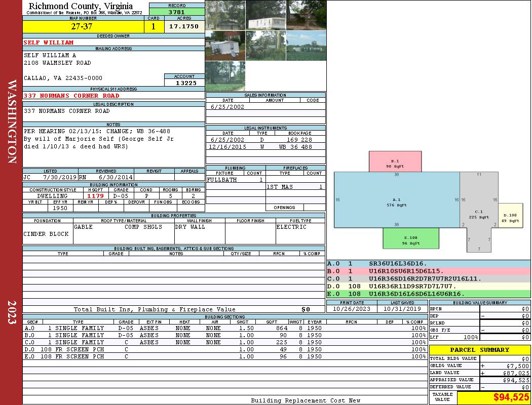Click the pink B.1 90 SqFt sketch section
This screenshot has height=405, width=532.
(x=395, y=161)
